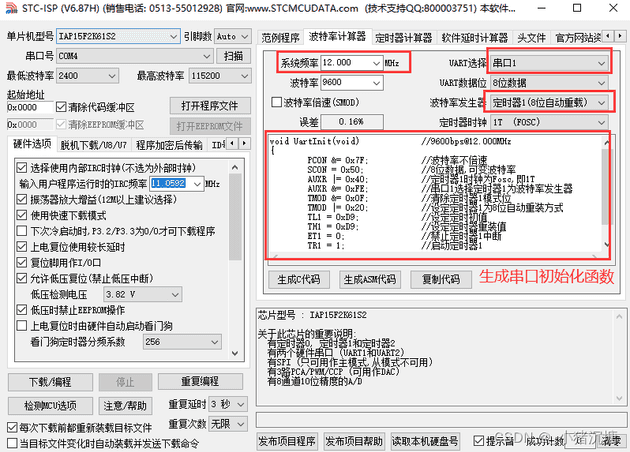Switch to 头文件 tab
Image resolution: width=630 pixels, height=452 pixels.
(x=531, y=38)
